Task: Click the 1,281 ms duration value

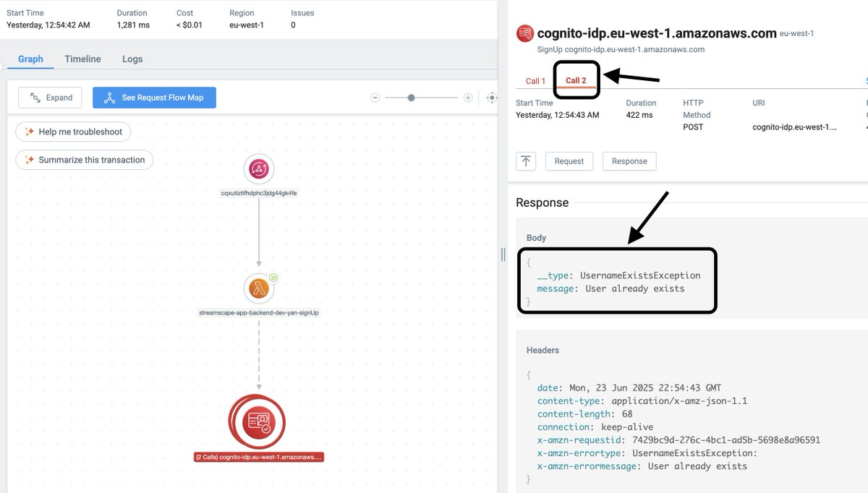Action: coord(132,25)
